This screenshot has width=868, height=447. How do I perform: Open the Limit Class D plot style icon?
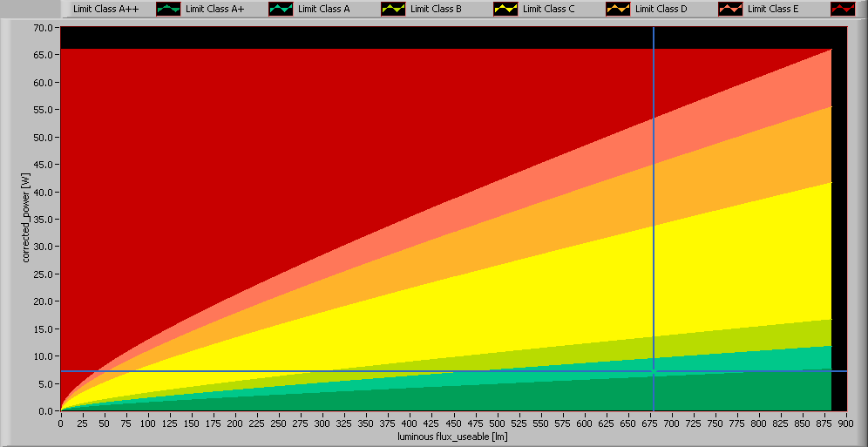[730, 10]
